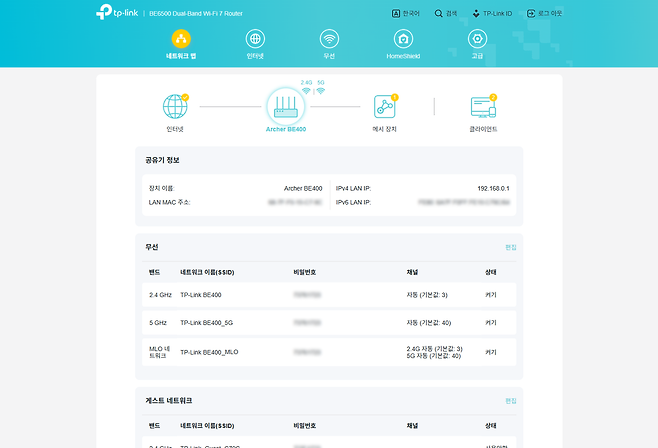The height and width of the screenshot is (448, 658).
Task: Click the 로그 아웃 logout button
Action: point(544,14)
